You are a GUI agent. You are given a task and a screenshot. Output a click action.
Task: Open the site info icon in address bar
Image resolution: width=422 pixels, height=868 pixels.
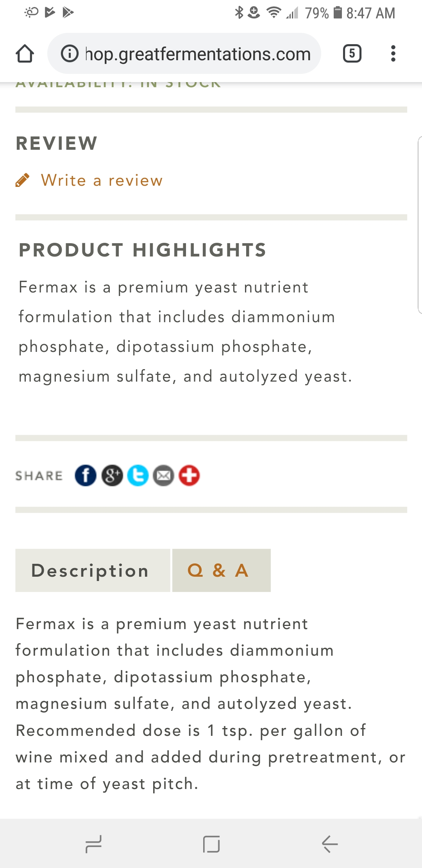pos(70,54)
